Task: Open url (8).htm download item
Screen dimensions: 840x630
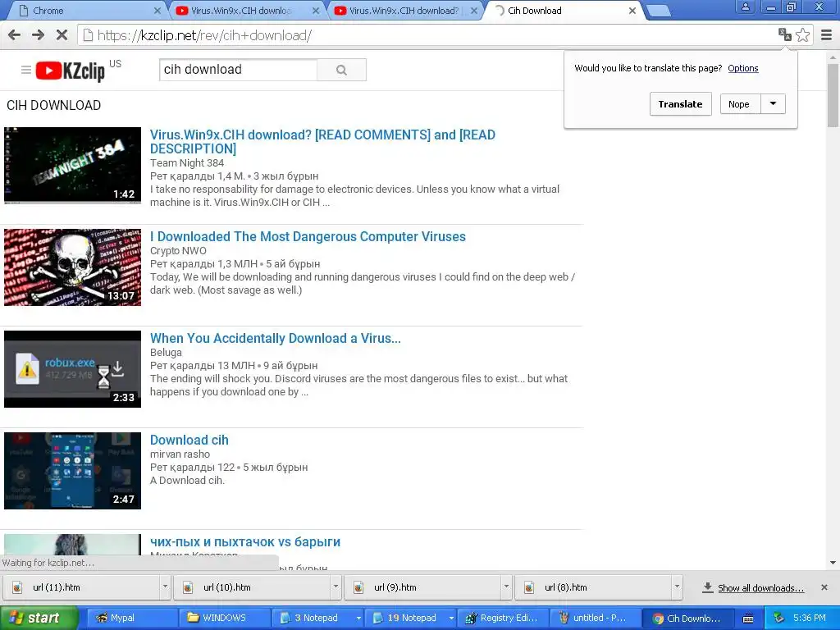Action: pos(593,587)
